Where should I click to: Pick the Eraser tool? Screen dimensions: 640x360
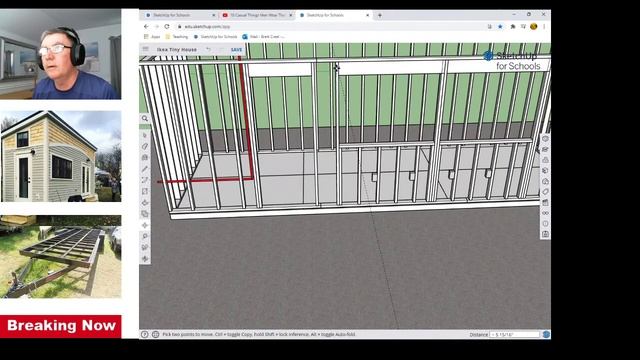pos(145,146)
